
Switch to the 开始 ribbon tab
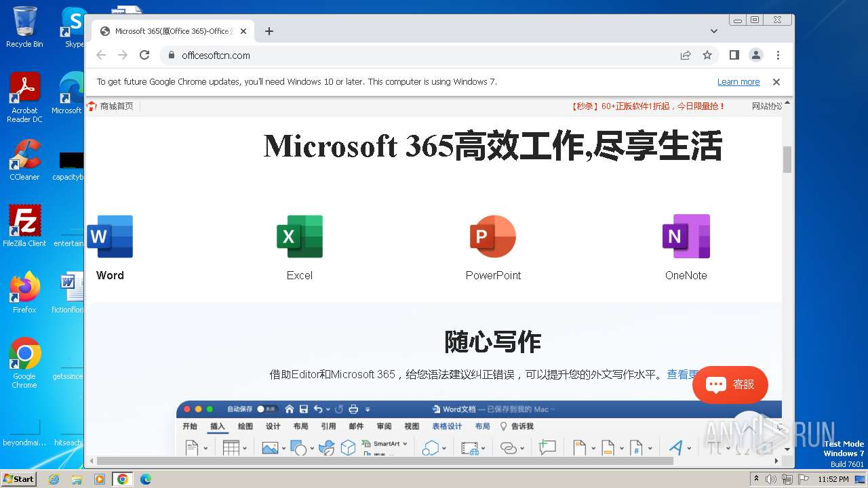[190, 426]
